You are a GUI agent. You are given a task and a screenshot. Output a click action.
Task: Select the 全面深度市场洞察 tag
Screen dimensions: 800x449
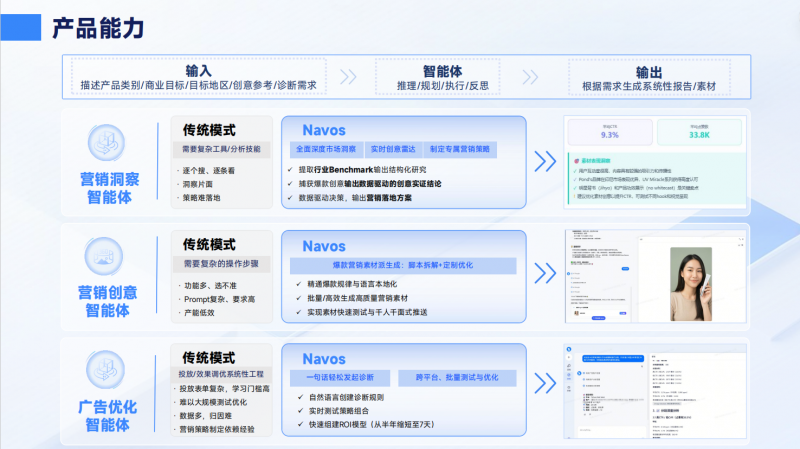click(326, 149)
